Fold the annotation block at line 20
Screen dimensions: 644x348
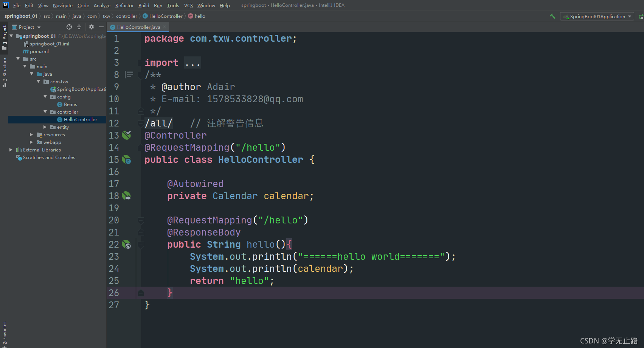click(x=141, y=220)
